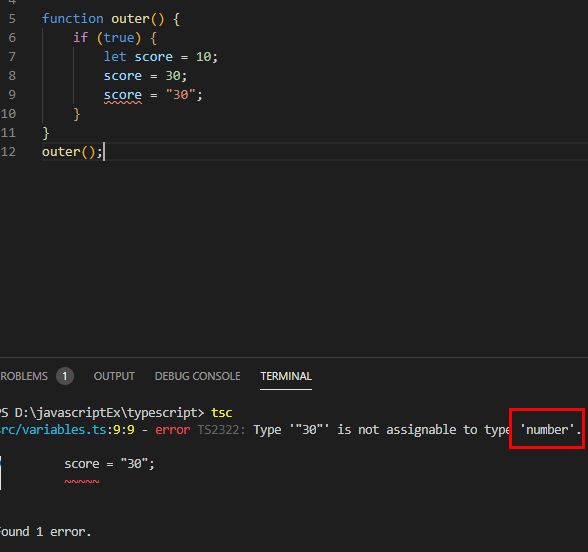Select the Terminal tab

coord(286,376)
